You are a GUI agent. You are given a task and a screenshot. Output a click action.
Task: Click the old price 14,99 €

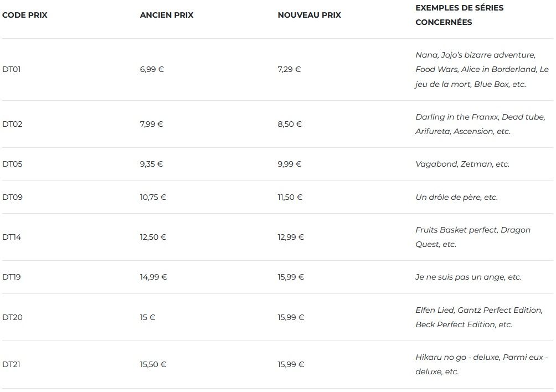(153, 277)
